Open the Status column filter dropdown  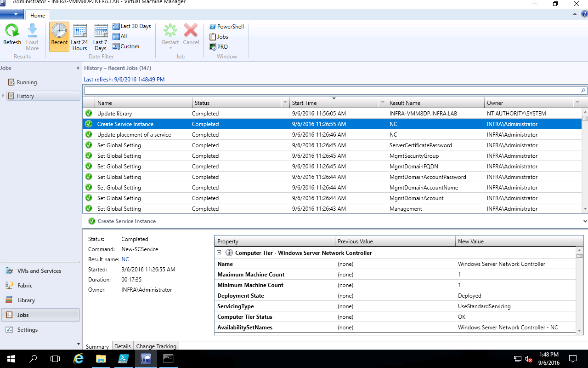coord(285,103)
